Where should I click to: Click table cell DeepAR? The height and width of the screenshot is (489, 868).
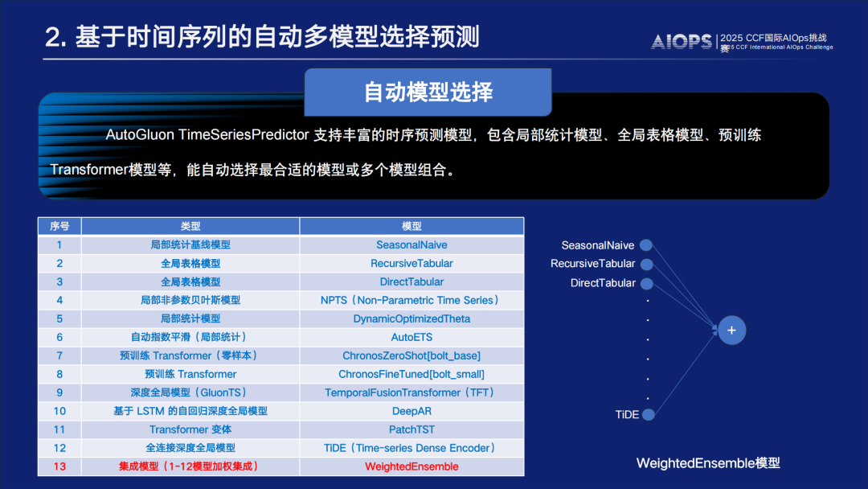click(x=411, y=411)
